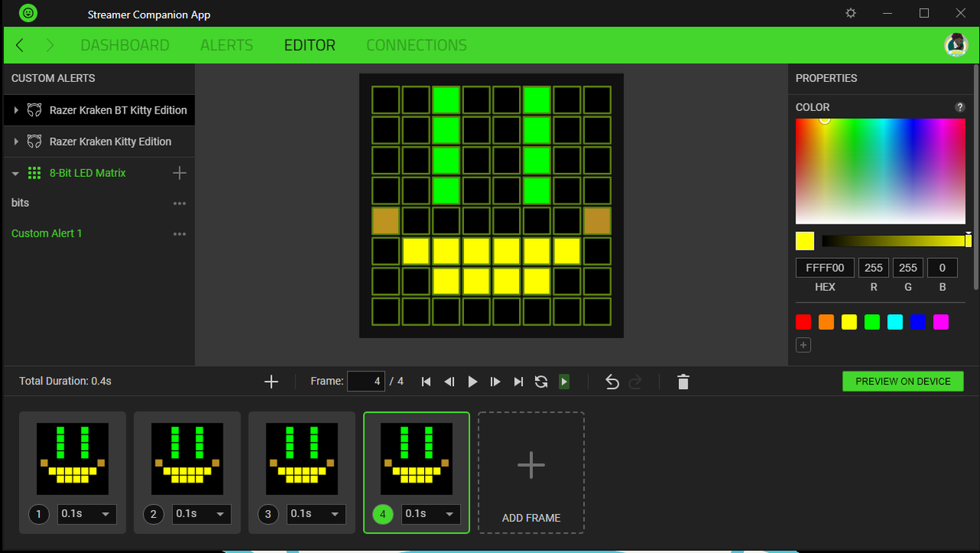This screenshot has height=553, width=980.
Task: Open frame 3 duration dropdown
Action: (317, 514)
